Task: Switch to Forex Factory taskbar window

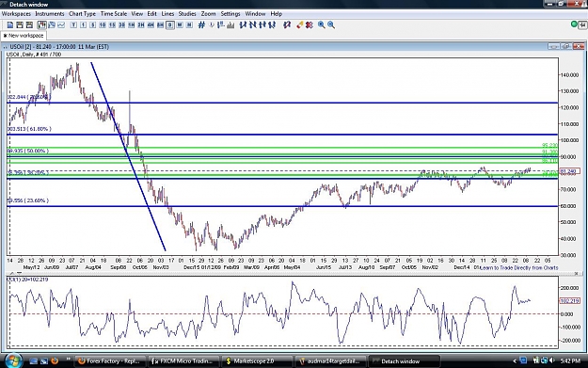Action: 109,361
